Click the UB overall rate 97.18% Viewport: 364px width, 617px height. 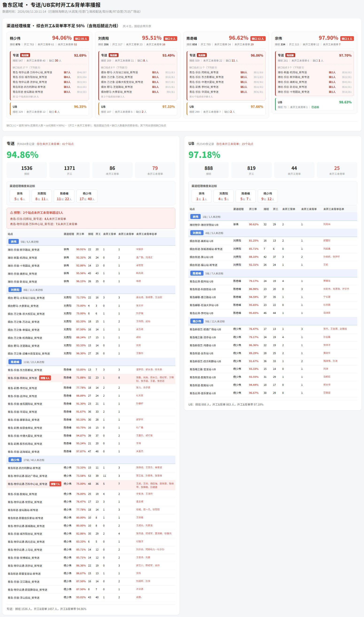pos(204,155)
